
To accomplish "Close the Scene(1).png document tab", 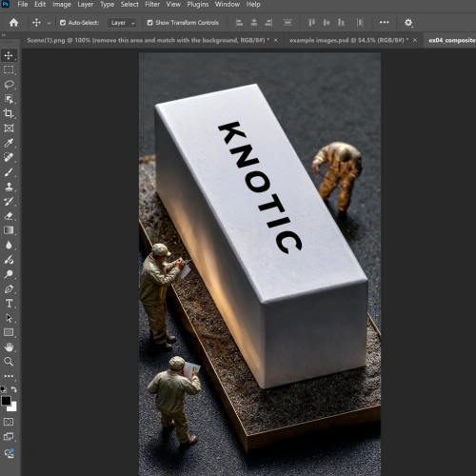I will point(276,40).
